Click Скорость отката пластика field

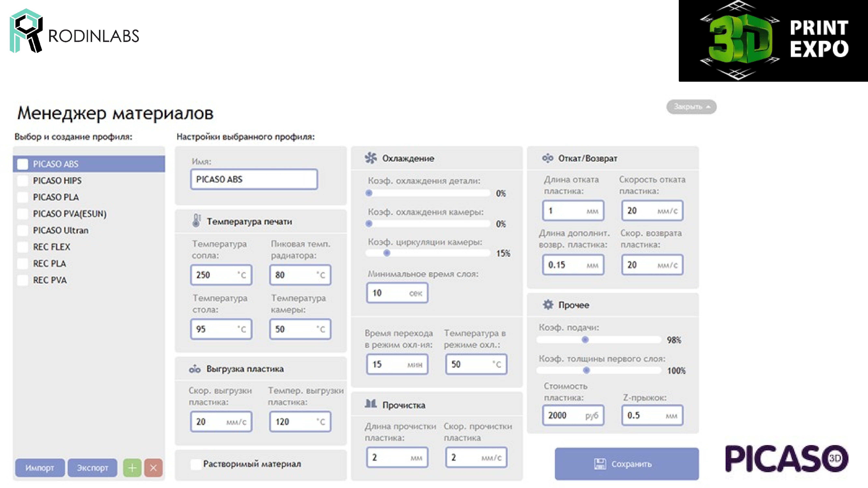[652, 210]
